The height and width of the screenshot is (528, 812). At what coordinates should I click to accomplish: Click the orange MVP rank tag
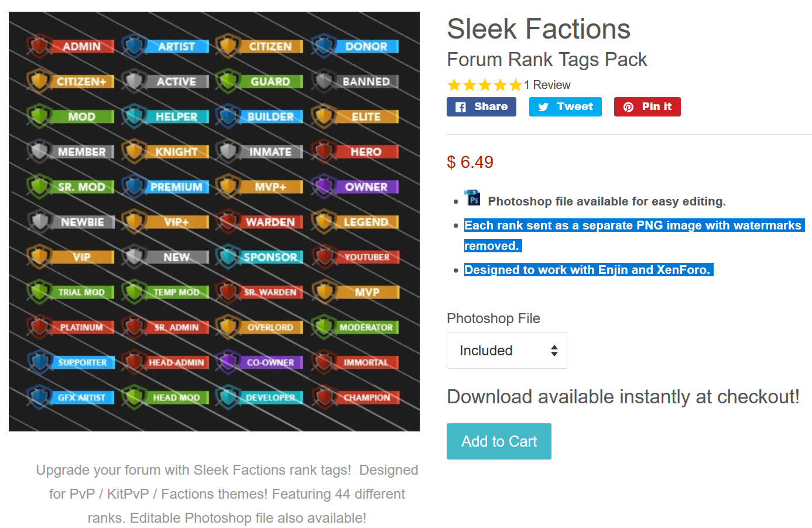355,292
